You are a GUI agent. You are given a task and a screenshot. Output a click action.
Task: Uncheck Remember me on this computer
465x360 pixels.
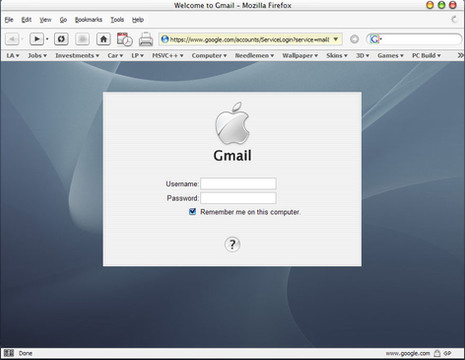(x=192, y=212)
